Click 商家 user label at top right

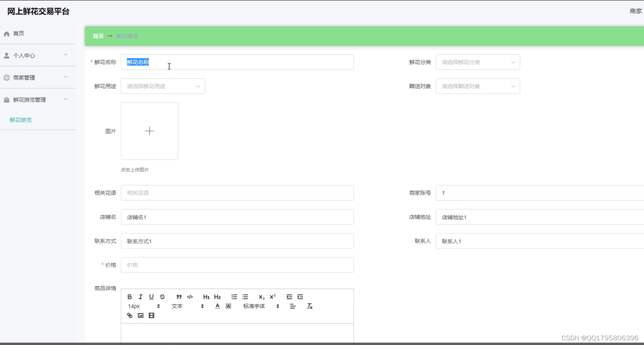[x=636, y=11]
